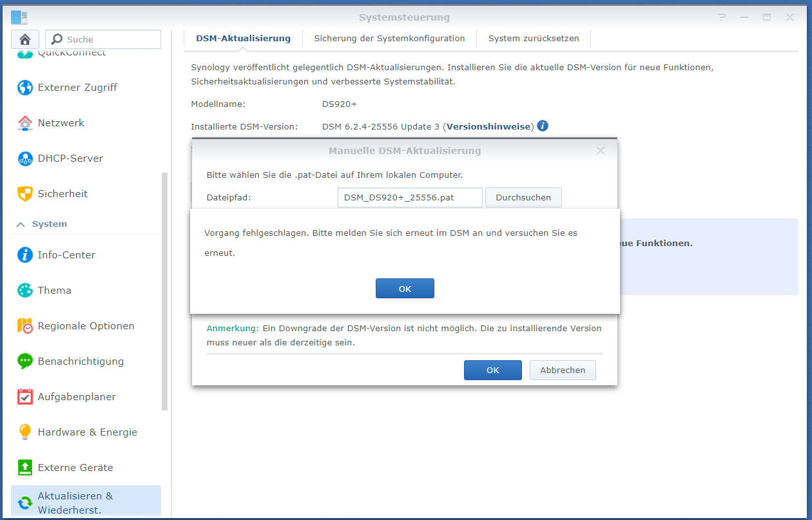Open the Externer Zugriff globe icon

coord(25,88)
